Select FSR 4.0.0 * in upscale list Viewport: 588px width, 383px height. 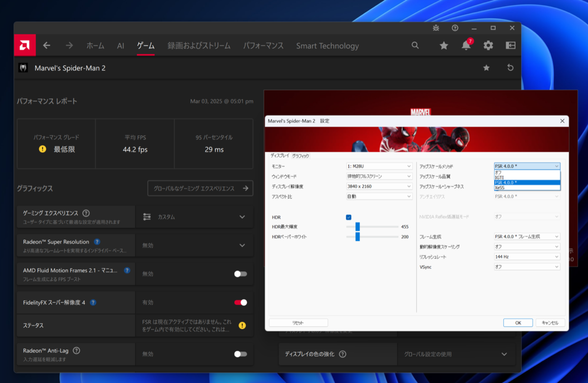pos(527,182)
